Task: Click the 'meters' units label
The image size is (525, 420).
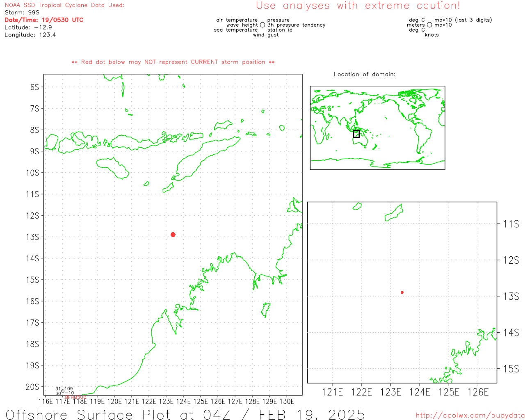Action: [x=416, y=25]
